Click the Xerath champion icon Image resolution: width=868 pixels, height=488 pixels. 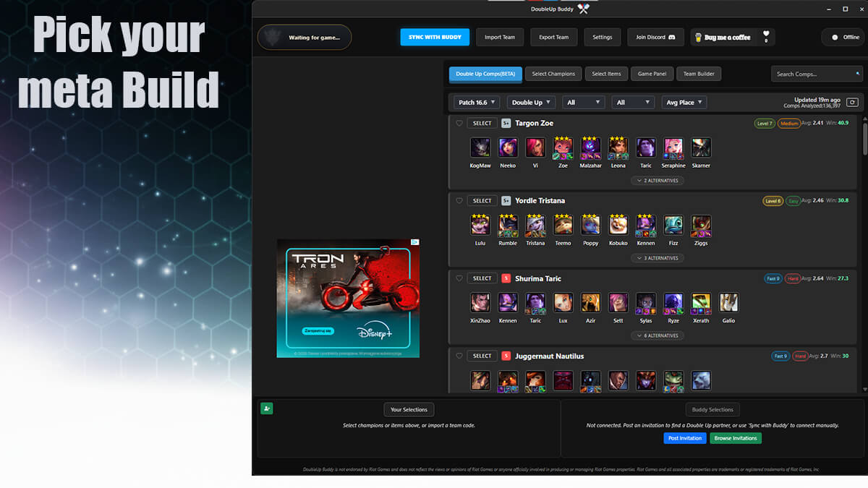[701, 303]
